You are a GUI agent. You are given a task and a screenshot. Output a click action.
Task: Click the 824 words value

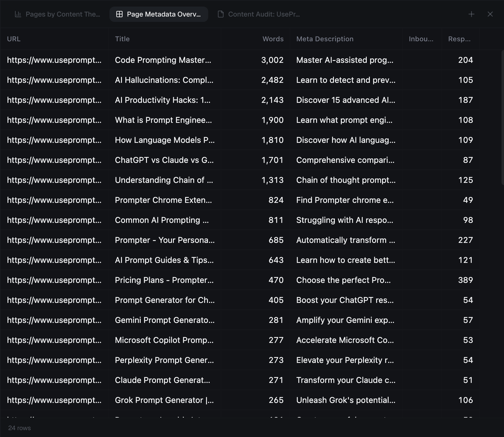[x=276, y=200]
